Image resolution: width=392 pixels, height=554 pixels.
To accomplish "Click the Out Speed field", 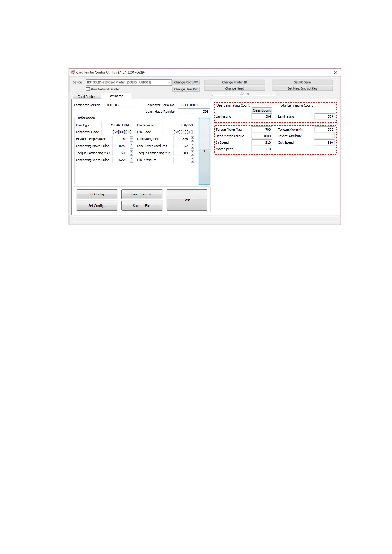I will [x=324, y=143].
